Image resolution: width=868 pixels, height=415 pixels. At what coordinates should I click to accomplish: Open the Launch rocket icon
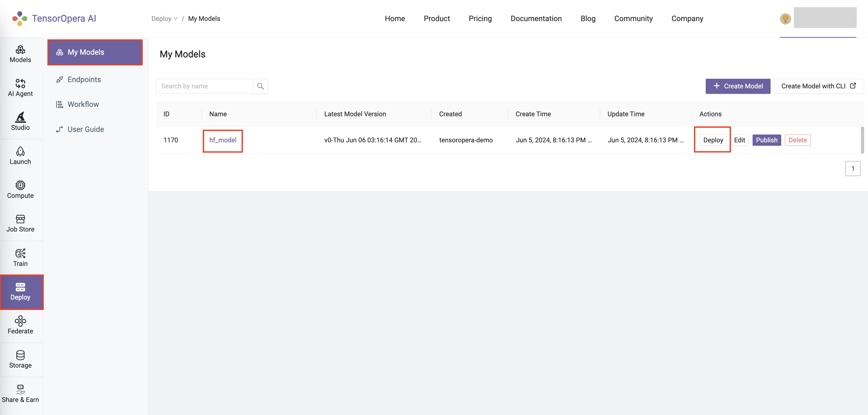pos(20,156)
